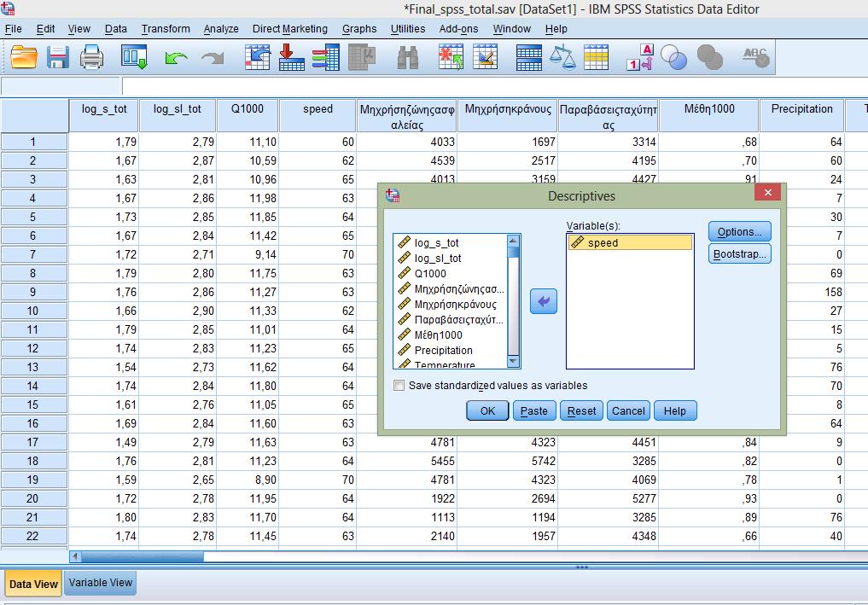Show all variables gray circles icon
This screenshot has width=868, height=605.
710,57
